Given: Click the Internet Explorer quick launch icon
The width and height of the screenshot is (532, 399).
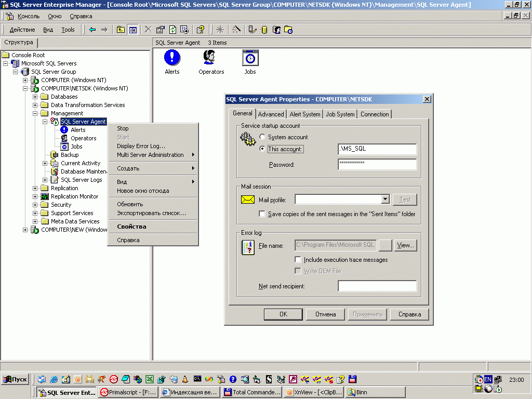Looking at the screenshot, I should pyautogui.click(x=54, y=379).
